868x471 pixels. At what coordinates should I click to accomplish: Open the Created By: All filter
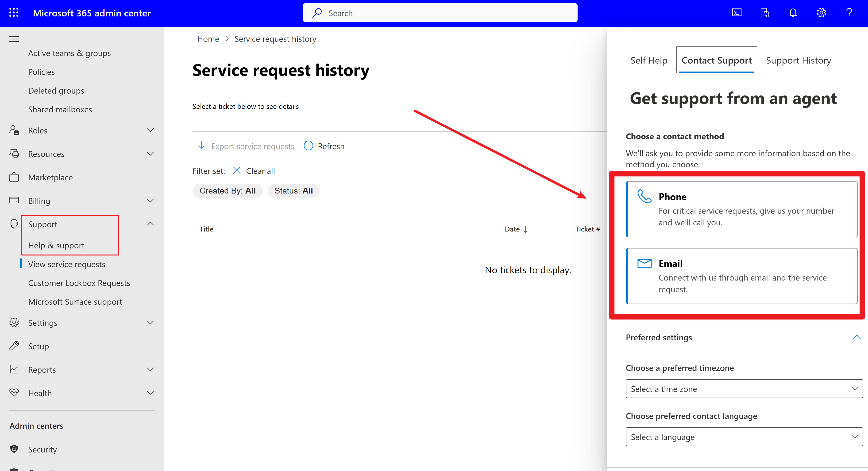click(x=228, y=190)
